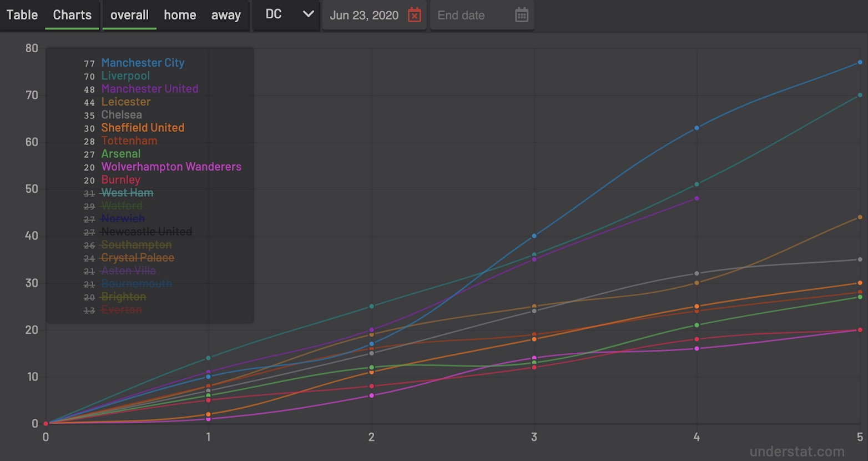This screenshot has height=461, width=868.
Task: Toggle Manchester City line in legend
Action: [143, 63]
